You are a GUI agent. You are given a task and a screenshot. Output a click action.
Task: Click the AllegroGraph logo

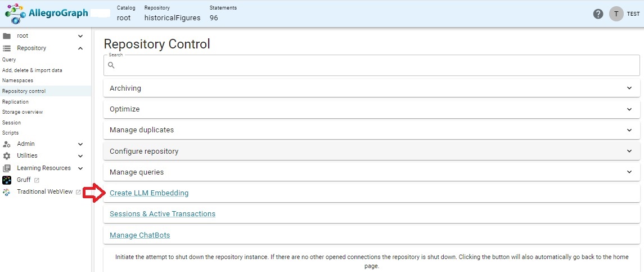47,14
